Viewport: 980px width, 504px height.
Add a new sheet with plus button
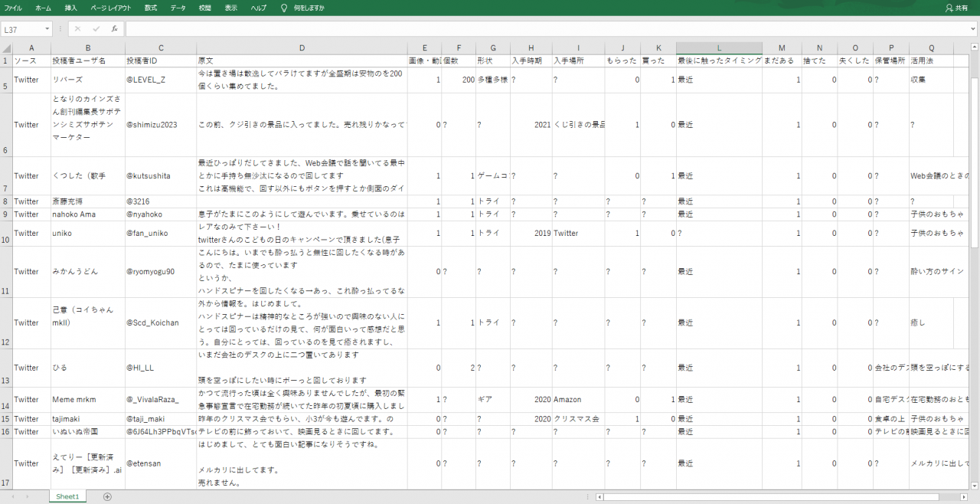click(107, 497)
